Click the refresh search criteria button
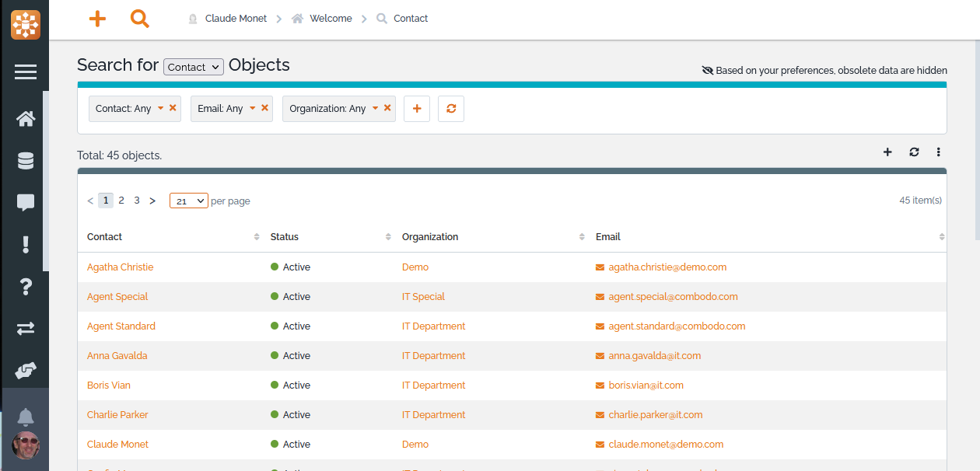980x471 pixels. 451,109
